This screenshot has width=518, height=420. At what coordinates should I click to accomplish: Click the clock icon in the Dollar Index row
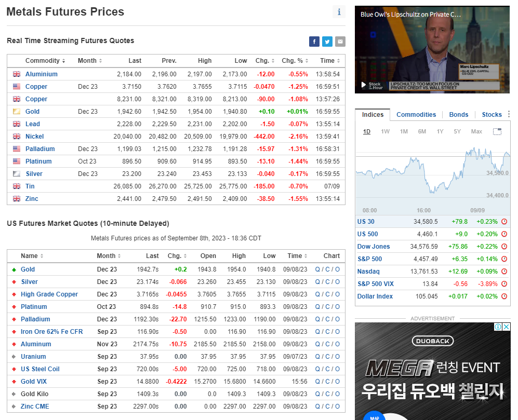click(504, 296)
